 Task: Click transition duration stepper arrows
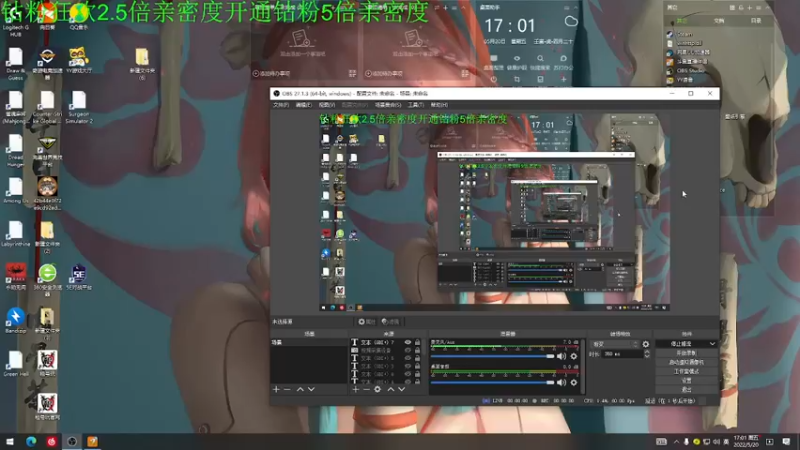pos(647,354)
